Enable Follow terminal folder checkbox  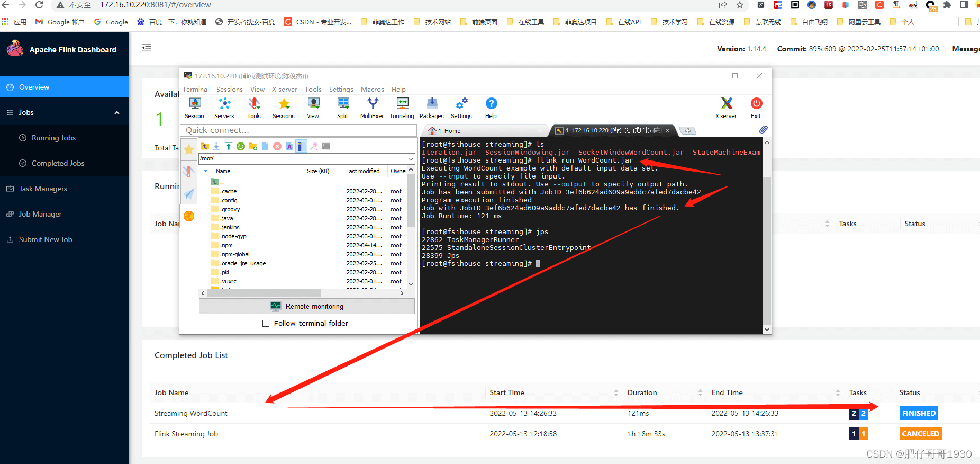click(266, 324)
